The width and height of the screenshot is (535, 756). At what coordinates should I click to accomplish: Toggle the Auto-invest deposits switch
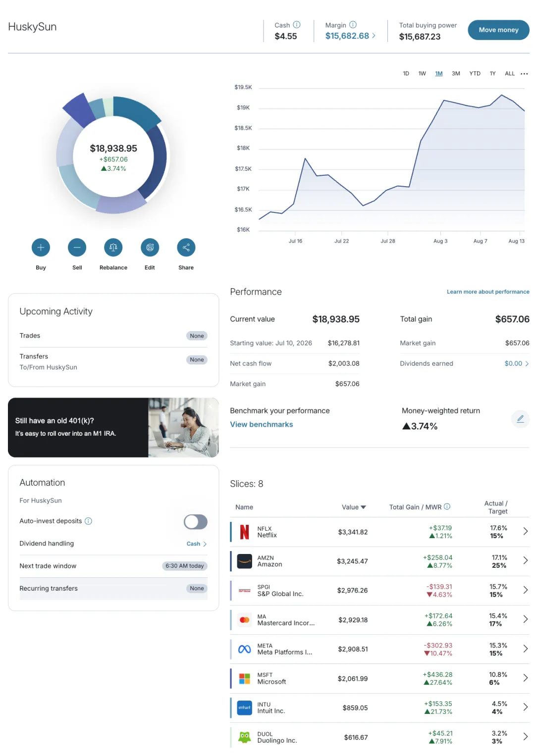[x=196, y=522]
